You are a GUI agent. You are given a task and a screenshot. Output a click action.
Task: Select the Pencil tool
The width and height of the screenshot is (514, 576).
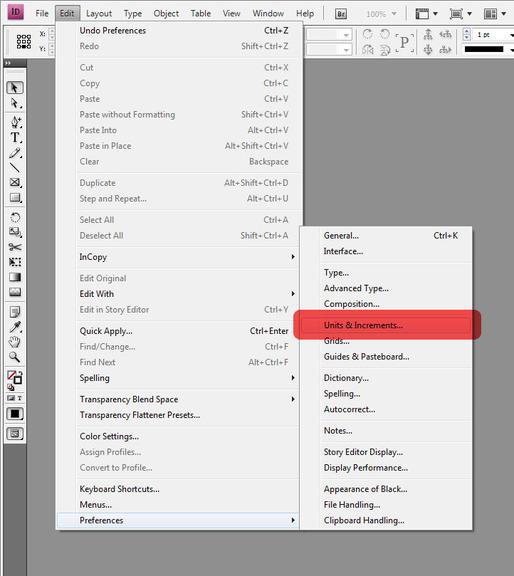tap(15, 153)
